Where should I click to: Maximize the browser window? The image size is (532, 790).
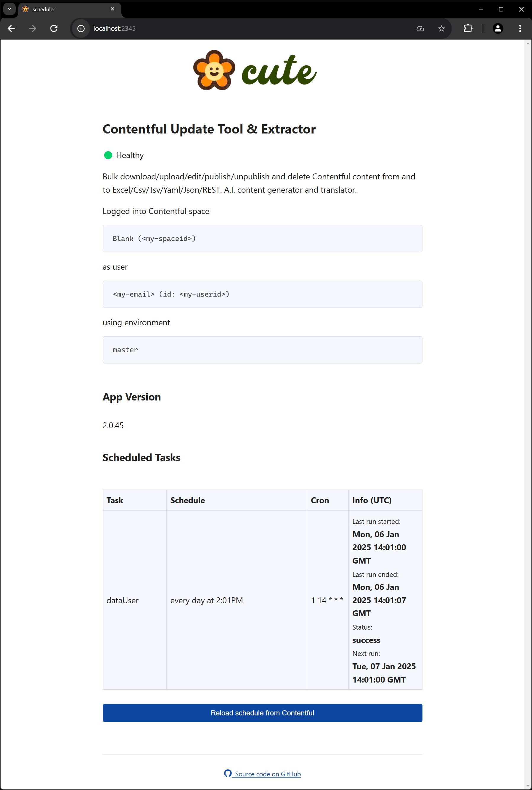[501, 9]
